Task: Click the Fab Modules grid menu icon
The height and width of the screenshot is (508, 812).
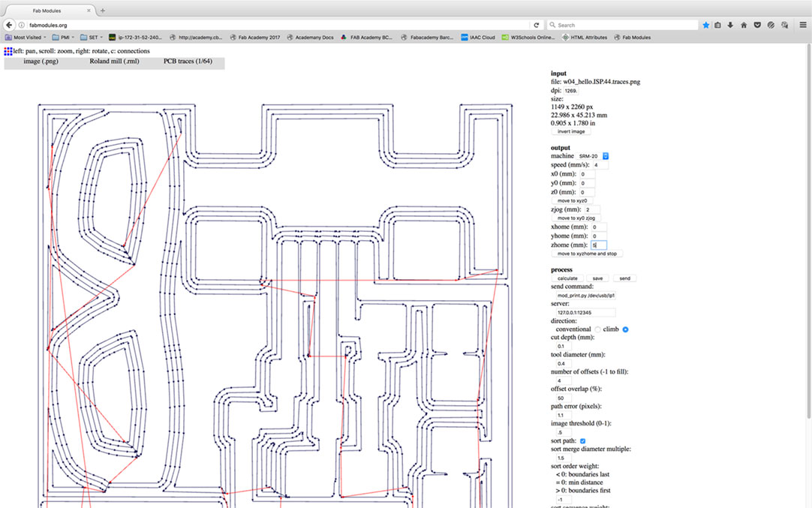Action: (x=8, y=51)
